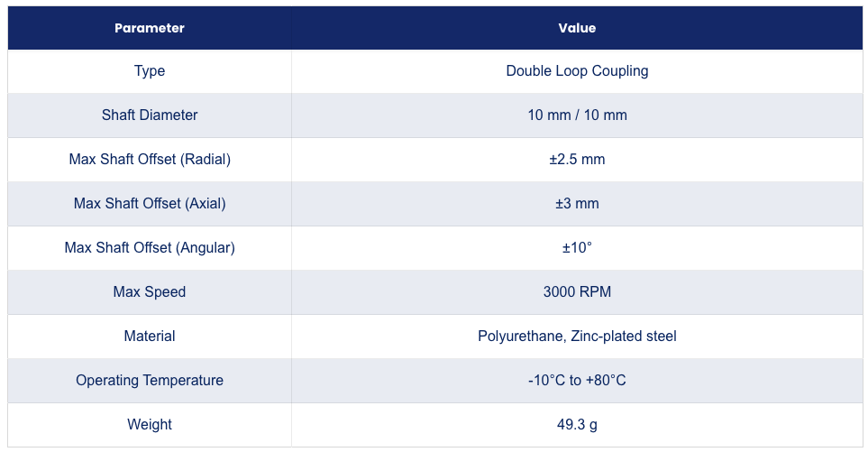Screen dimensions: 868x452
Task: Select the 3000 RPM value
Action: [x=577, y=292]
